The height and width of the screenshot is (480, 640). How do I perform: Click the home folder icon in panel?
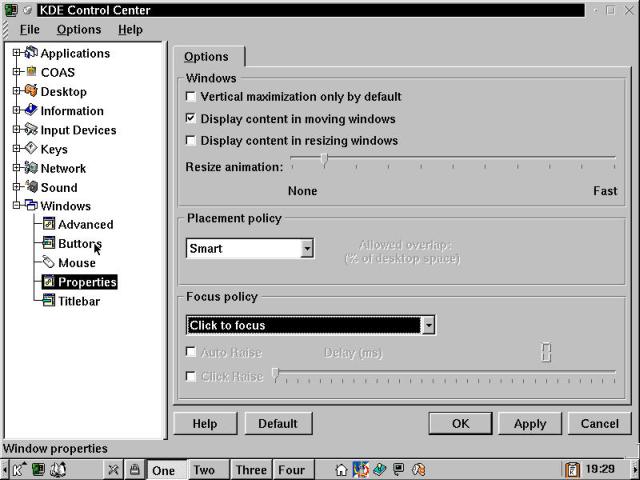[x=342, y=469]
